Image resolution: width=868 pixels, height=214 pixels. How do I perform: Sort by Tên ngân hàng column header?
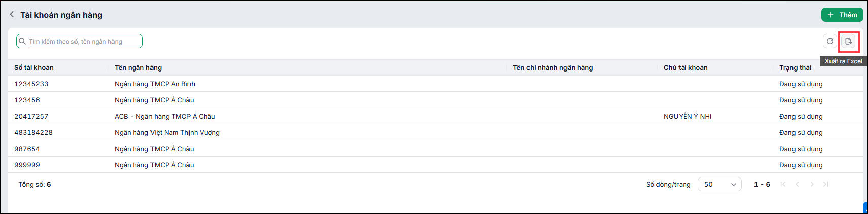pyautogui.click(x=138, y=67)
